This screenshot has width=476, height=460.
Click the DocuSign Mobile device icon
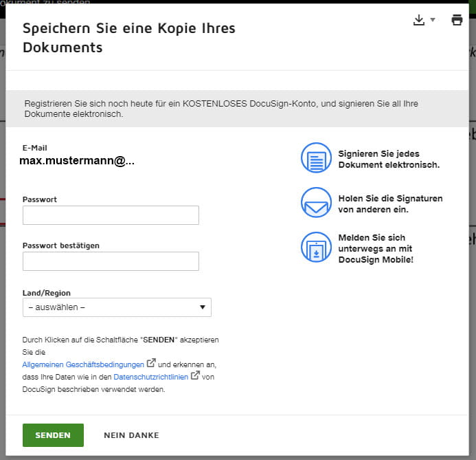click(x=316, y=247)
